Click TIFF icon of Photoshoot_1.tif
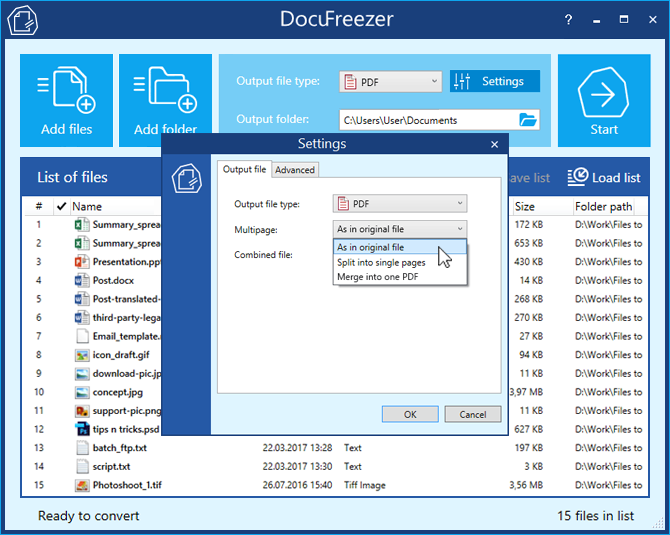The height and width of the screenshot is (535, 670). [x=82, y=485]
